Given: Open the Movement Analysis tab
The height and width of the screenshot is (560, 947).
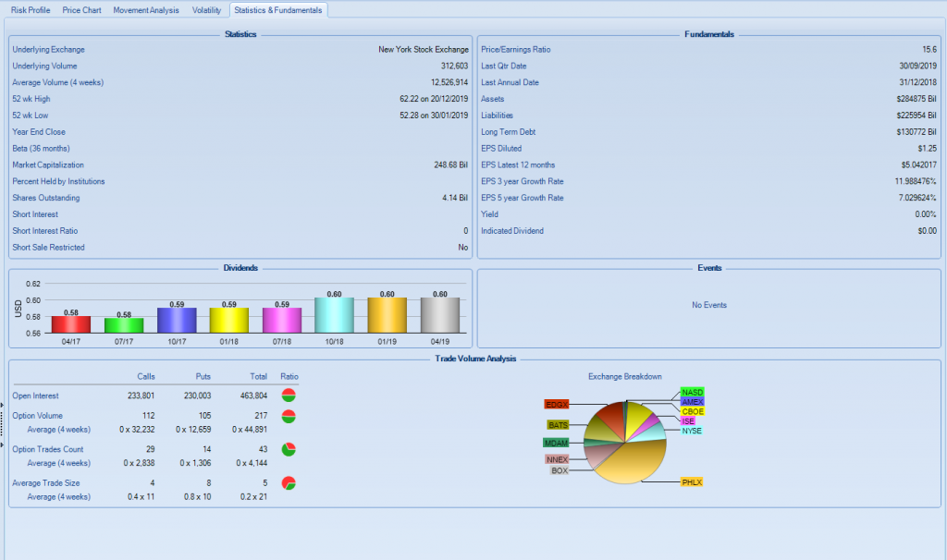Looking at the screenshot, I should click(x=144, y=10).
